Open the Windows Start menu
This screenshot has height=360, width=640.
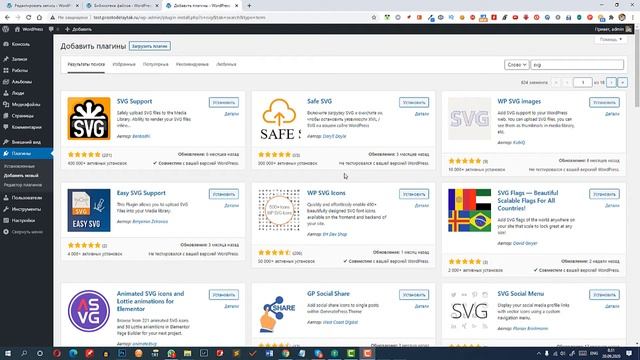[7, 353]
